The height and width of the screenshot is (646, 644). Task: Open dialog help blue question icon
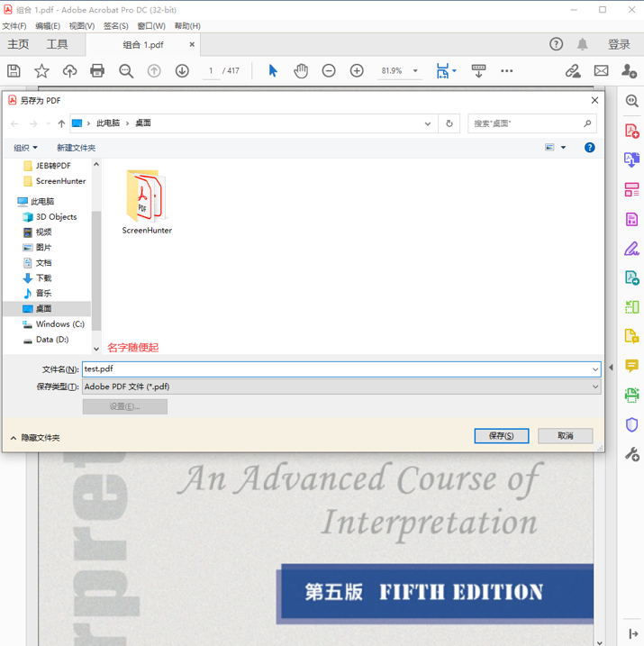click(590, 148)
